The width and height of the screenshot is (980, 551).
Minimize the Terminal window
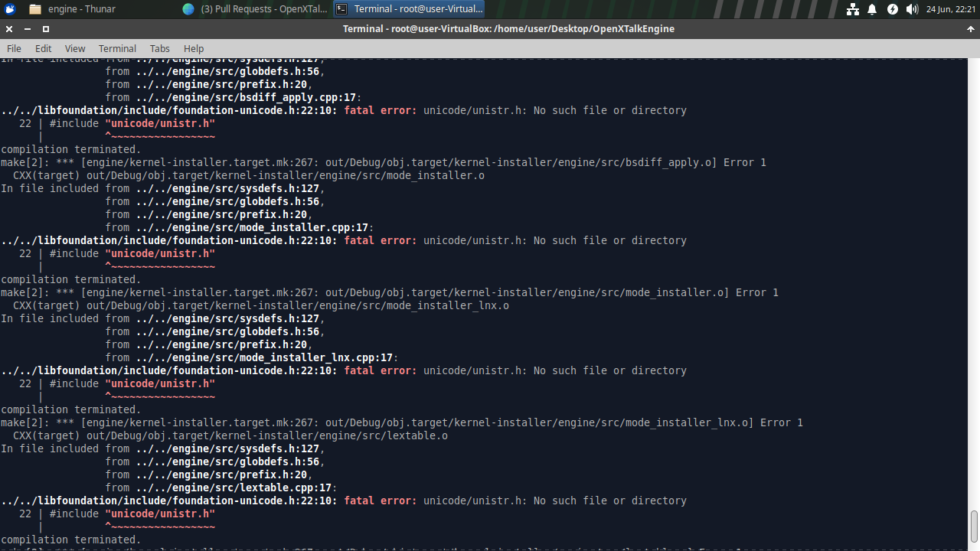(28, 29)
